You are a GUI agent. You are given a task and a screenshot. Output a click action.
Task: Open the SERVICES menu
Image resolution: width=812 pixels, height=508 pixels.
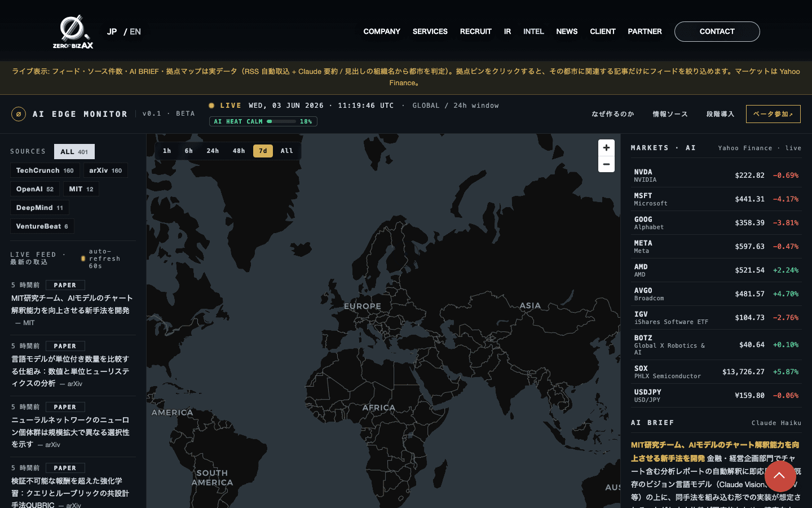[x=430, y=32]
